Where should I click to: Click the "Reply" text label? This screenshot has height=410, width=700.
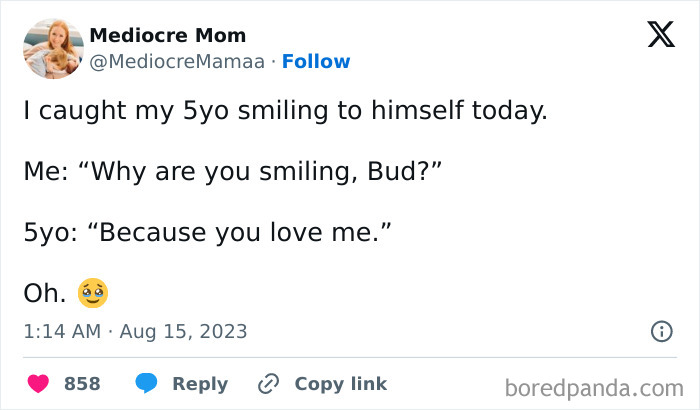200,383
